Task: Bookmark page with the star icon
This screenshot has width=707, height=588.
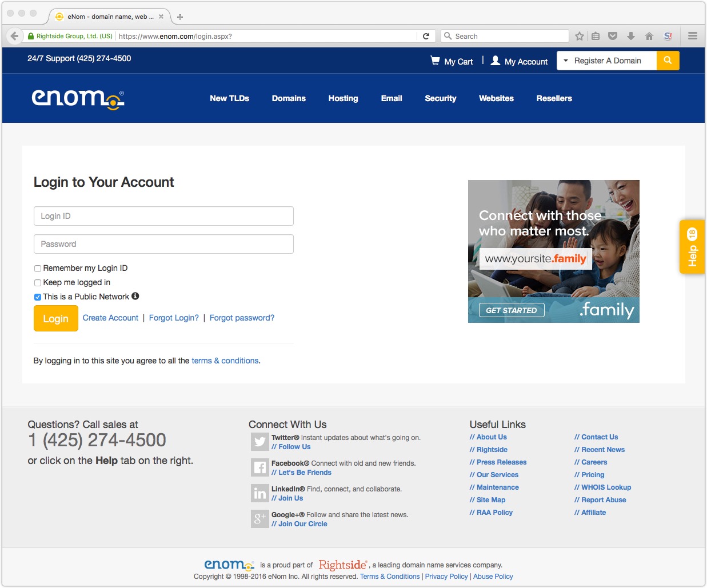Action: 580,36
